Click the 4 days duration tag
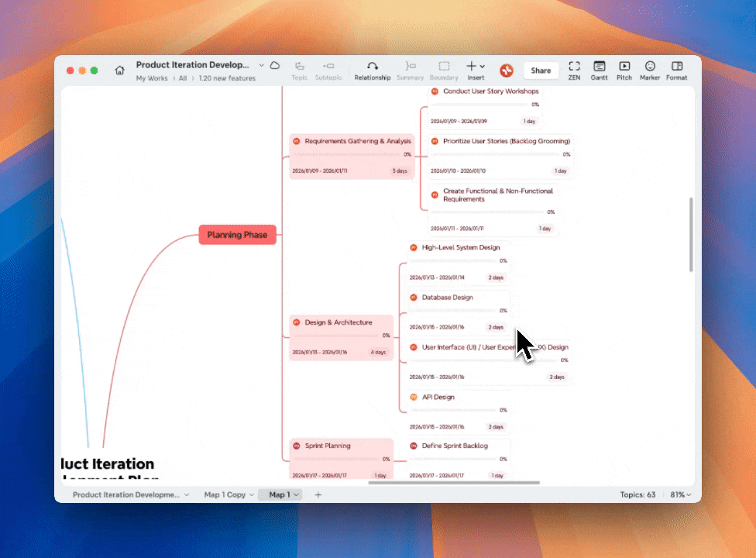 point(379,352)
